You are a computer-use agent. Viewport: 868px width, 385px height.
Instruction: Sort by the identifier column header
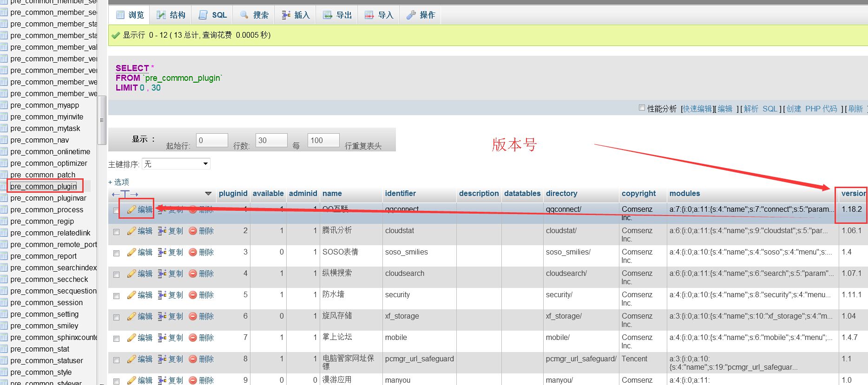tap(400, 194)
